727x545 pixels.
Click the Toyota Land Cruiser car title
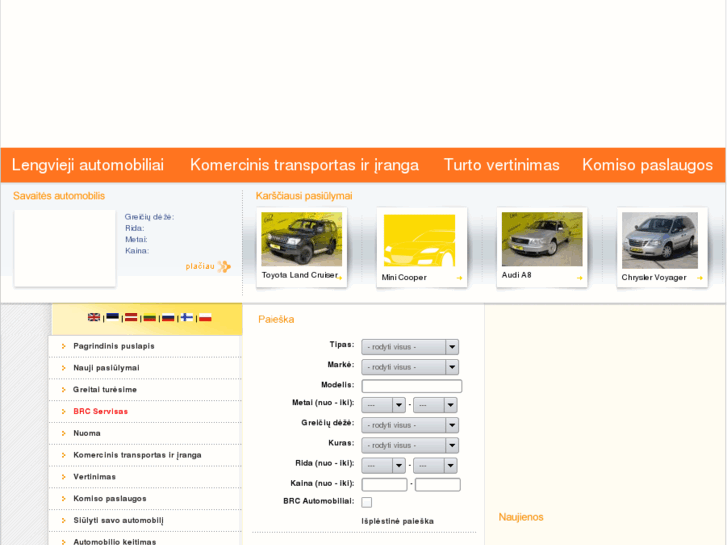pyautogui.click(x=300, y=275)
